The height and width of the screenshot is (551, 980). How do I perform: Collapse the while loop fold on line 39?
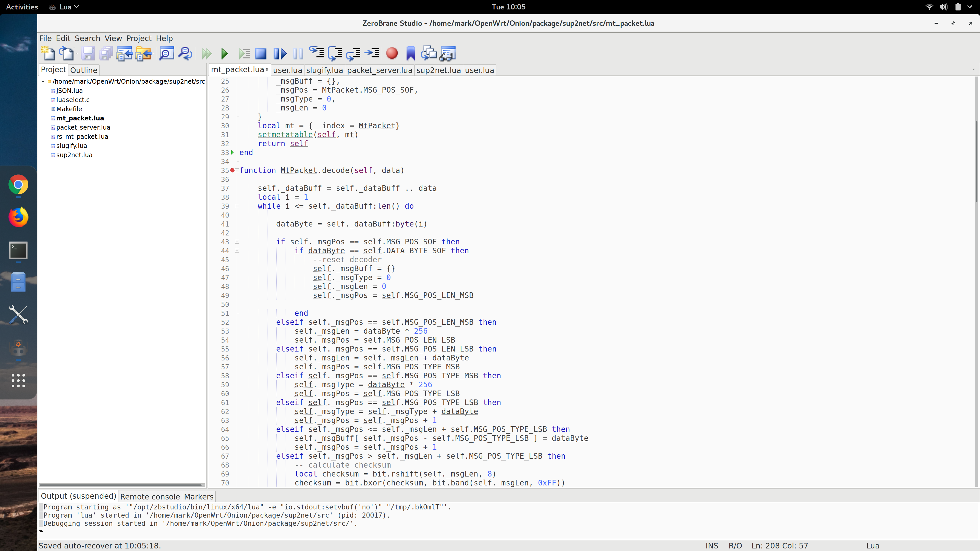237,206
